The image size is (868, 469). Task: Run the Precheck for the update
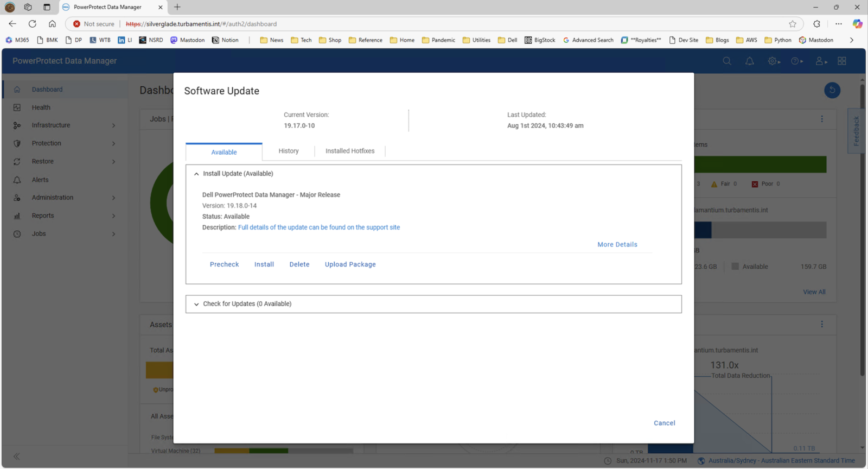pyautogui.click(x=225, y=264)
